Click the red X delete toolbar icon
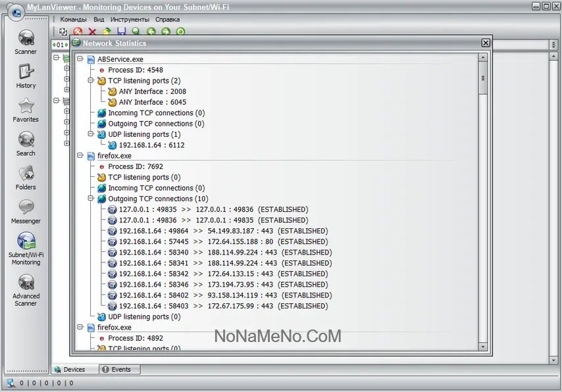562x392 pixels. 92,32
